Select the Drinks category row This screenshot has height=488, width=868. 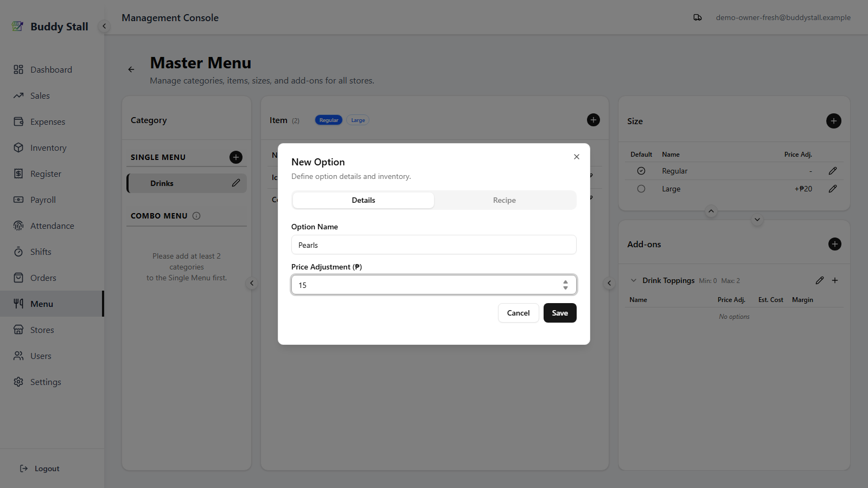[187, 183]
